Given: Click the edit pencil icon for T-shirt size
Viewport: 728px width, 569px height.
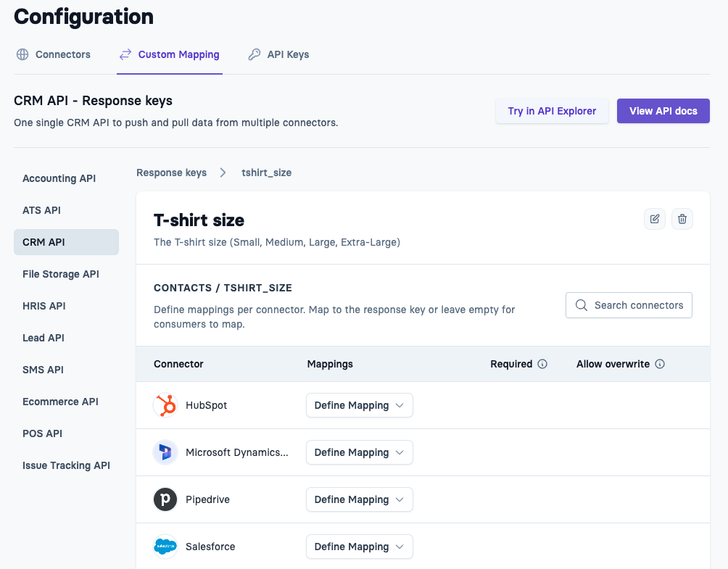Looking at the screenshot, I should (655, 219).
